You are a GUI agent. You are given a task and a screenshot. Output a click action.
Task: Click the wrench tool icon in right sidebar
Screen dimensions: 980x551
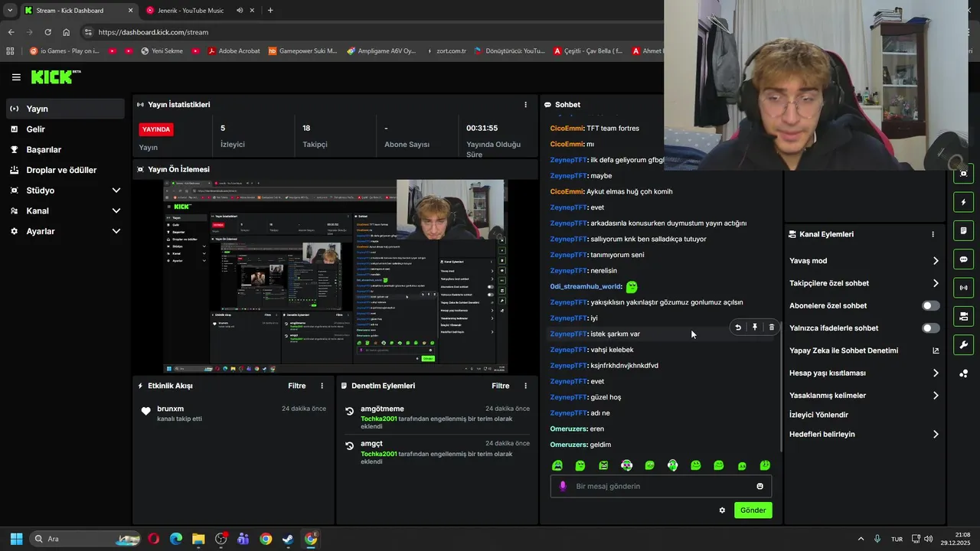pos(963,344)
